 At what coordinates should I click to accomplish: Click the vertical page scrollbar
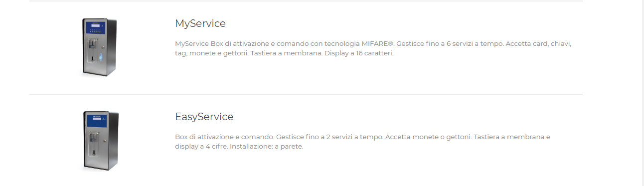pos(642,93)
